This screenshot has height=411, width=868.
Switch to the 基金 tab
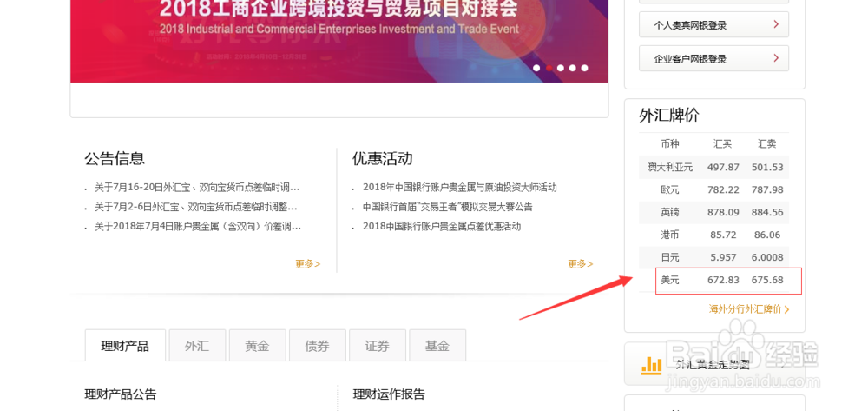tap(437, 346)
